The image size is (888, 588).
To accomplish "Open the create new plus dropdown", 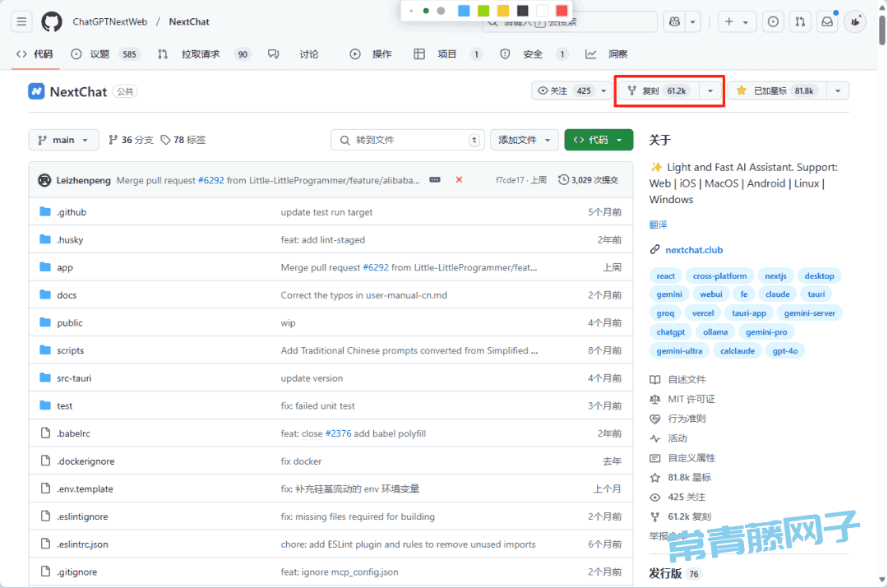I will point(736,21).
